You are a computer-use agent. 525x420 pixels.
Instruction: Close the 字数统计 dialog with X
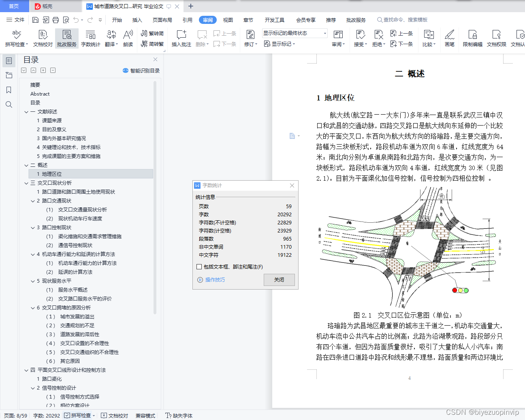(x=292, y=185)
